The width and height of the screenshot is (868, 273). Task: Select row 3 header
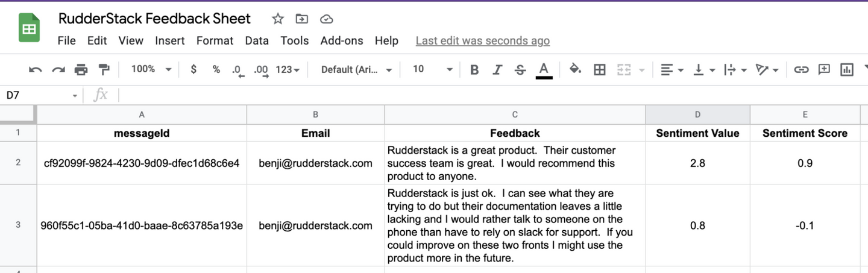click(18, 225)
